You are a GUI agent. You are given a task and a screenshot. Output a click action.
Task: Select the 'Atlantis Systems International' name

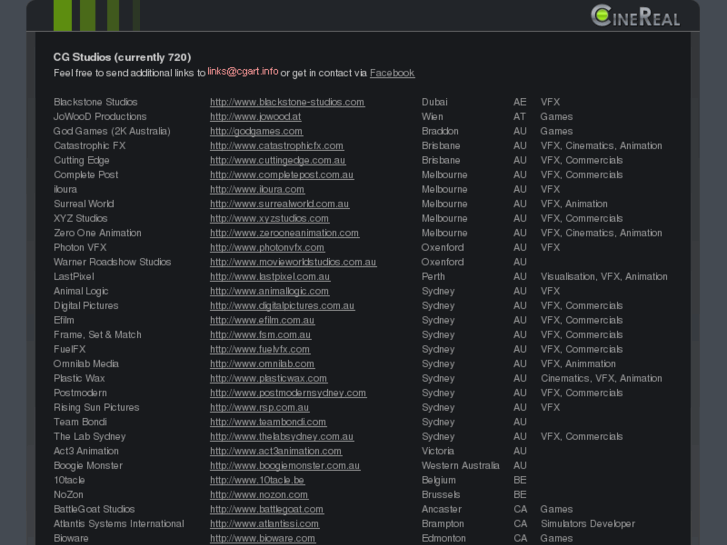[119, 524]
